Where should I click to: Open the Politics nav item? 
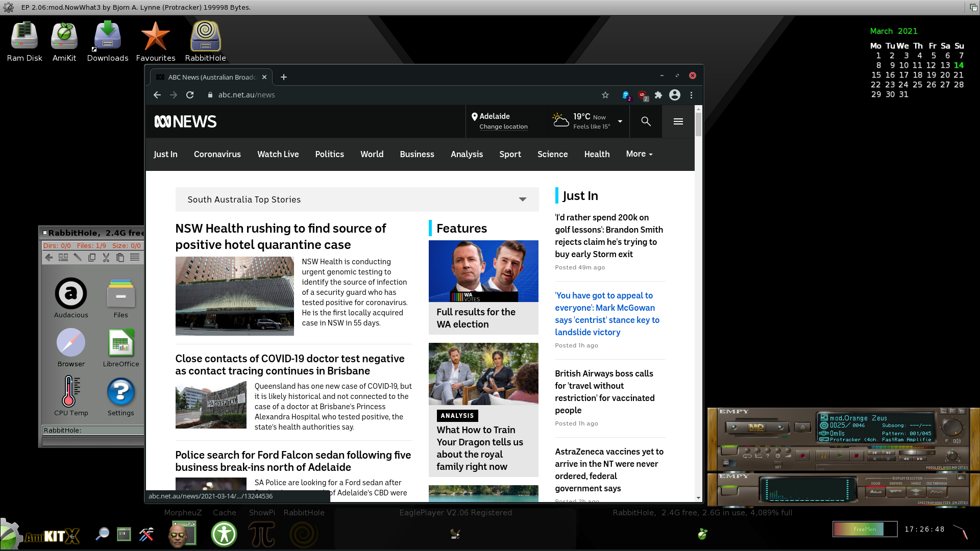pyautogui.click(x=329, y=154)
